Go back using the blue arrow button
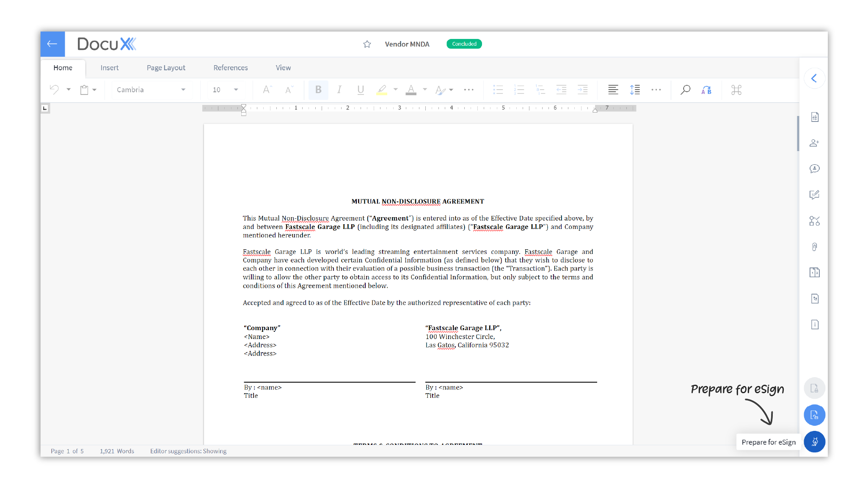Screen dimensions: 868x488 (52, 44)
